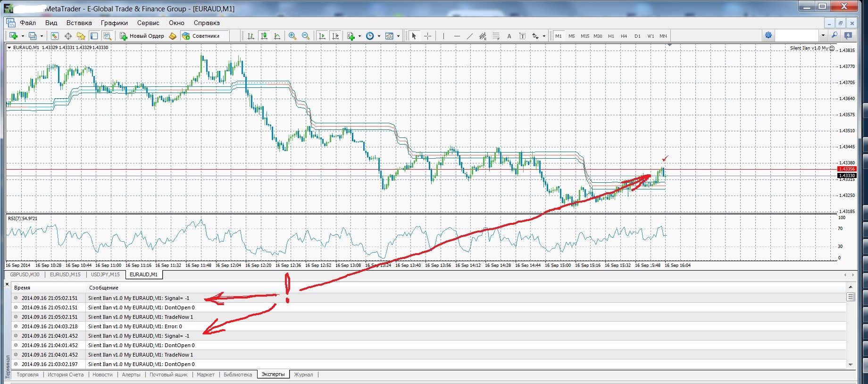868x384 pixels.
Task: Toggle the H4 timeframe button
Action: [624, 36]
